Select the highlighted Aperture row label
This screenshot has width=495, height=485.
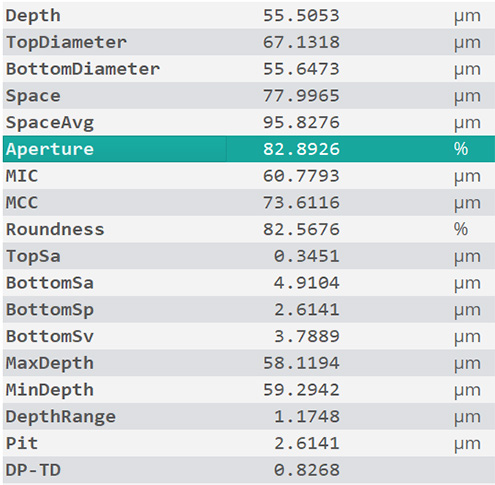click(50, 150)
